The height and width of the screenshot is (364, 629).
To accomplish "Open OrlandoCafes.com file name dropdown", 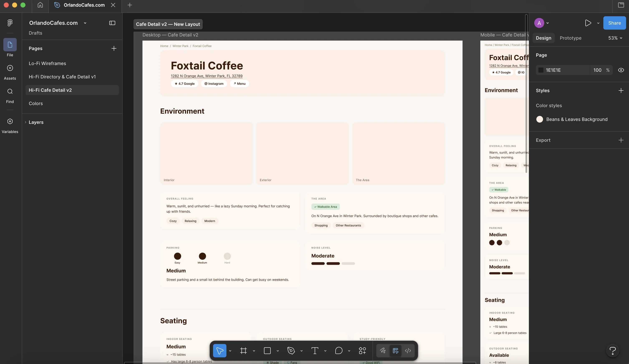I will point(85,23).
